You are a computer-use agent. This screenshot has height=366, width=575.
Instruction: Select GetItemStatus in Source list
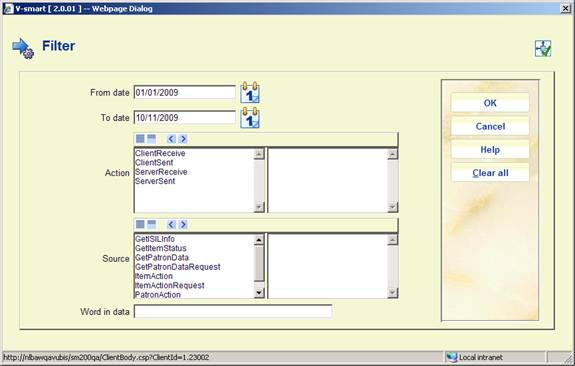click(161, 248)
